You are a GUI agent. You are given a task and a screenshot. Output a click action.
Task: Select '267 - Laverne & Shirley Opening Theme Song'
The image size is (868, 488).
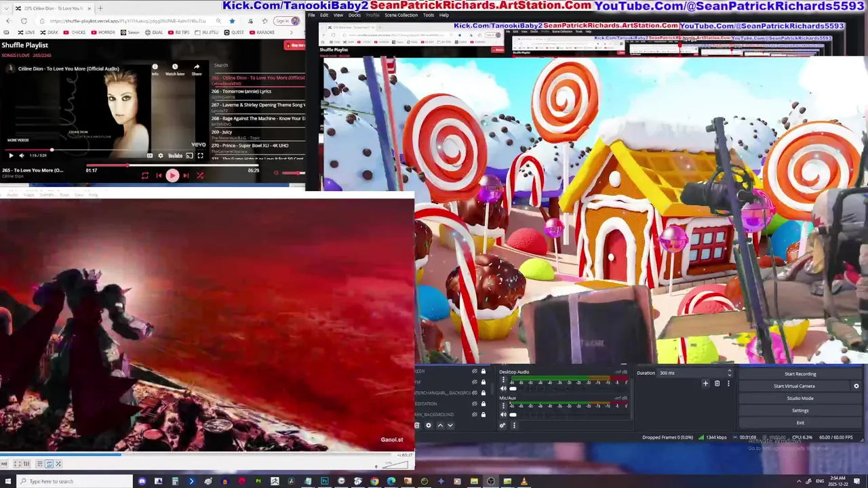coord(258,107)
